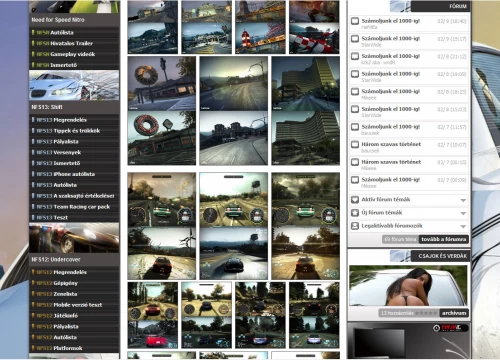This screenshot has width=500, height=360.
Task: Open the police car Undercover banner image
Action: click(74, 238)
